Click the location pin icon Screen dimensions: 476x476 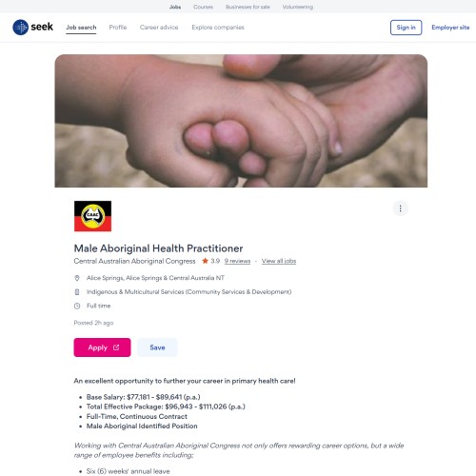[77, 278]
